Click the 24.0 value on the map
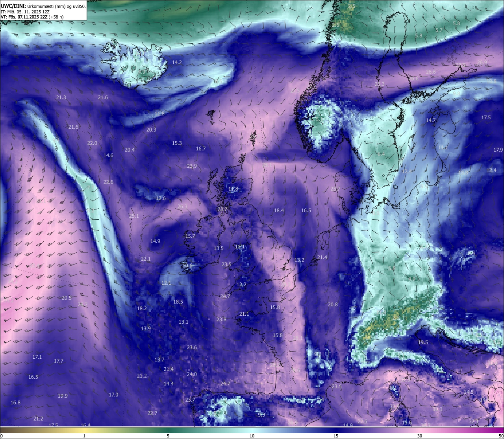 click(x=192, y=374)
